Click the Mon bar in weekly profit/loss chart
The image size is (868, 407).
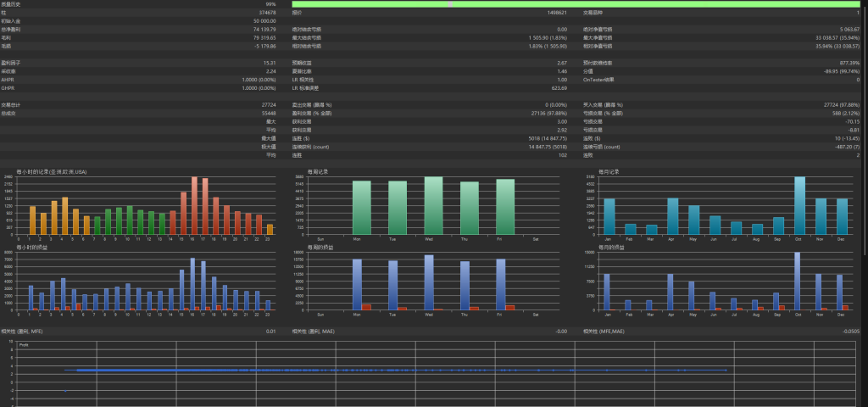pyautogui.click(x=357, y=284)
